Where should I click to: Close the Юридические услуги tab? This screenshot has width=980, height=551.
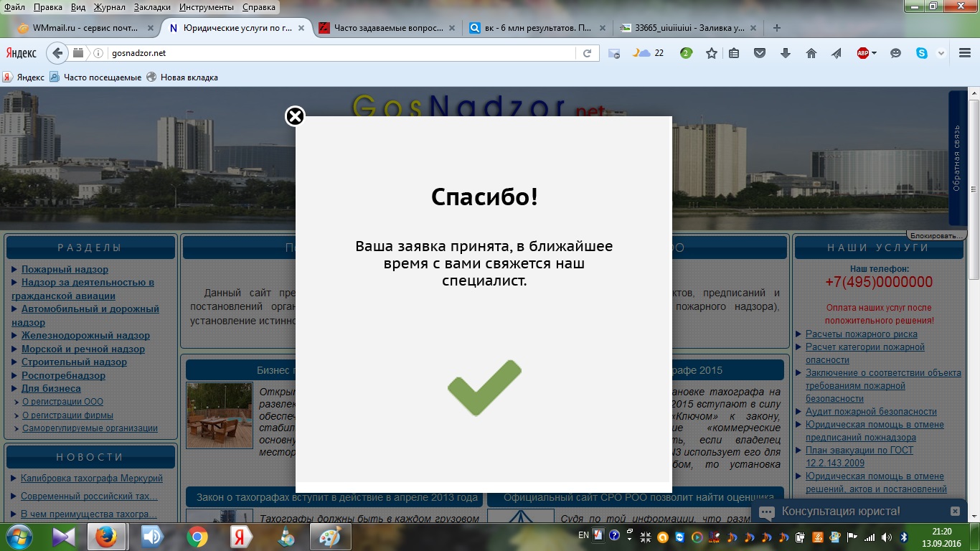301,28
